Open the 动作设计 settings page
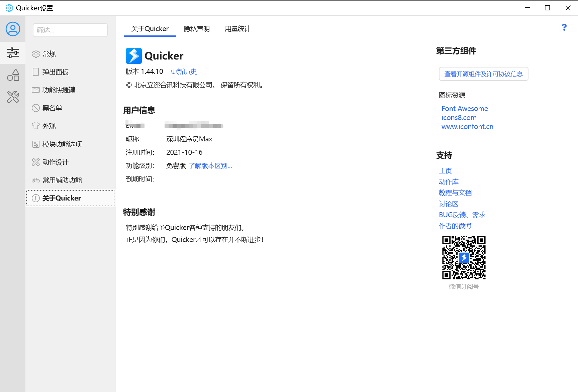578x392 pixels. [x=70, y=162]
